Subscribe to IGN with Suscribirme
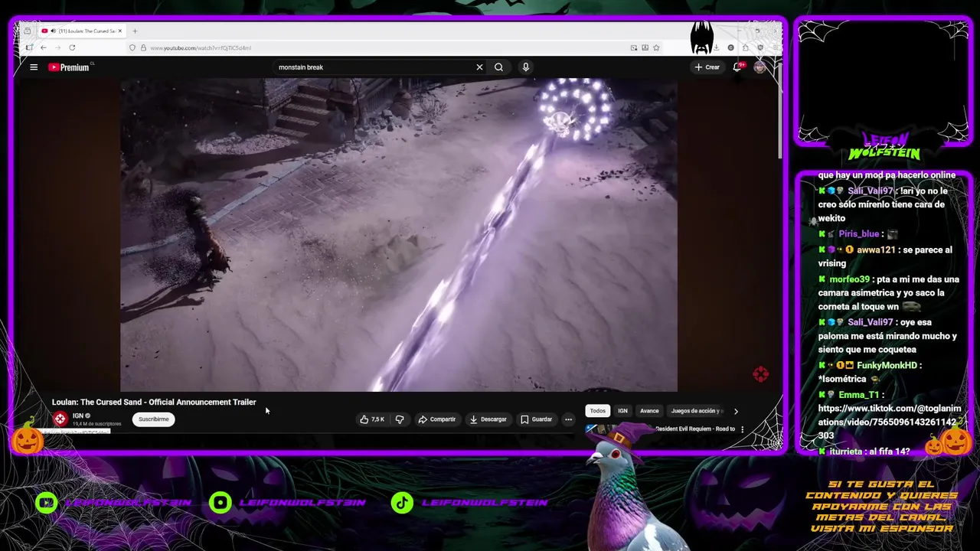 coord(153,419)
